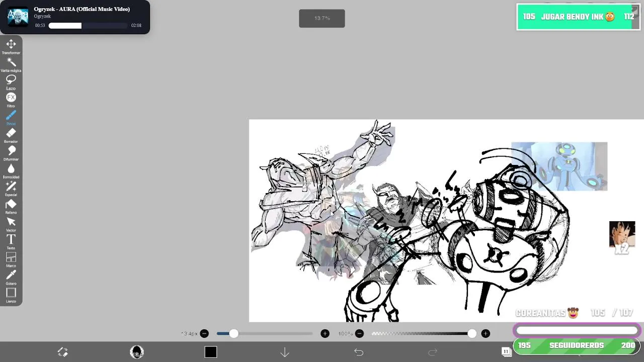Select the Varita mágica tool
644x362 pixels.
point(11,64)
